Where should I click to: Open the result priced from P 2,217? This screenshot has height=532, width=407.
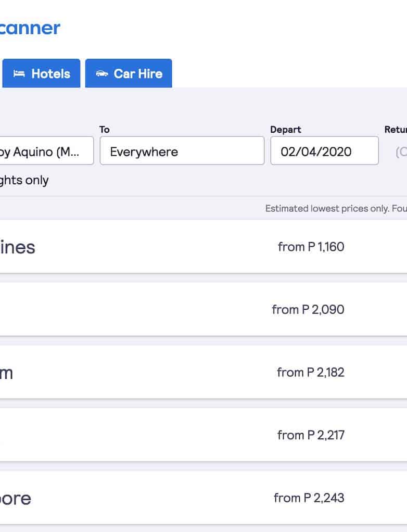(x=311, y=435)
